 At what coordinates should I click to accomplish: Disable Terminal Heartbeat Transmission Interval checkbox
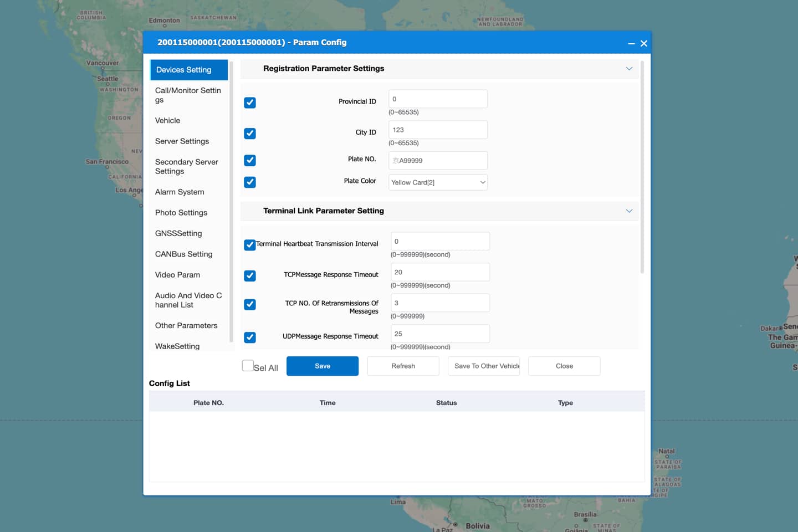click(x=250, y=245)
